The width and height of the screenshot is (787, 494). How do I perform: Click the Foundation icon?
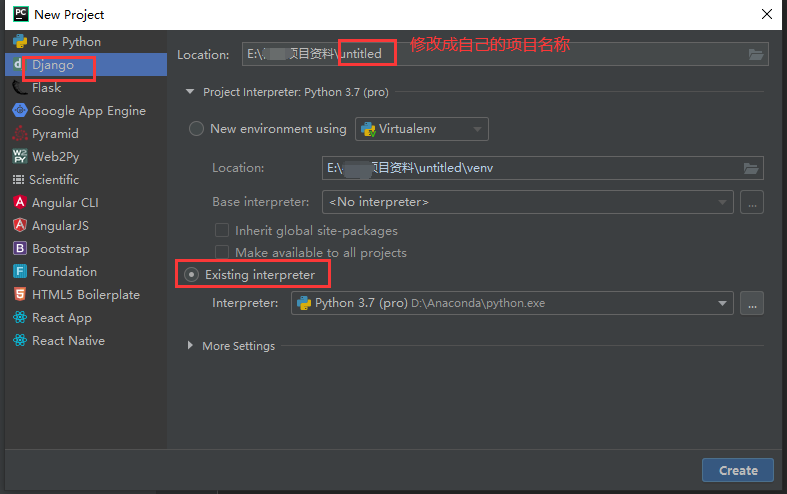coord(20,272)
